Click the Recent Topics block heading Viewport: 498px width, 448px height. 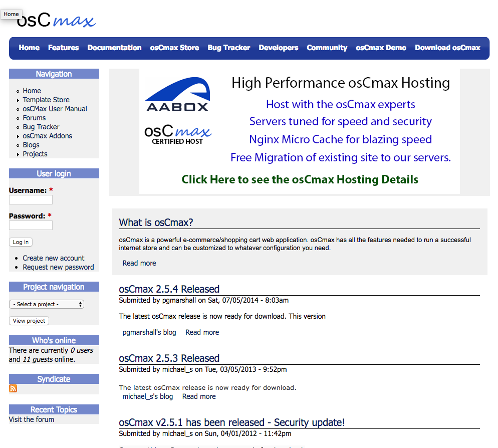tap(54, 409)
